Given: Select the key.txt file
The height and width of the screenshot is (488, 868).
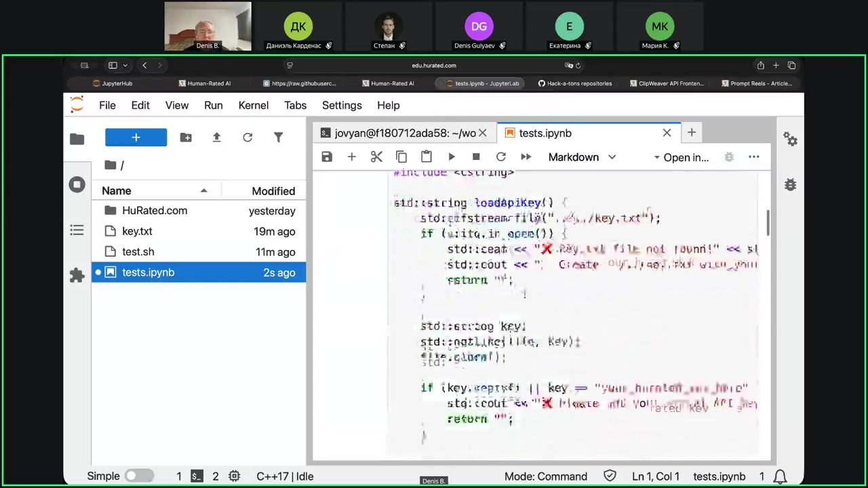Looking at the screenshot, I should click(137, 232).
